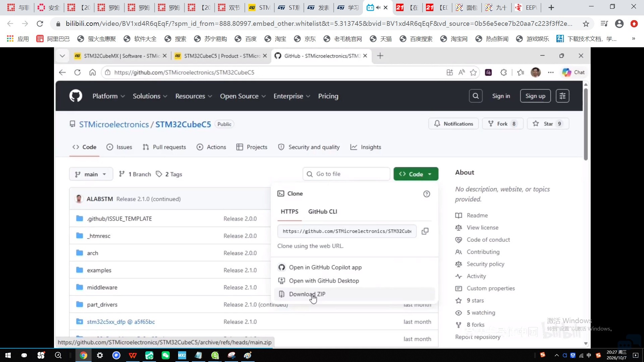Open Edge settings and more ellipsis
The image size is (644, 362).
[x=551, y=72]
